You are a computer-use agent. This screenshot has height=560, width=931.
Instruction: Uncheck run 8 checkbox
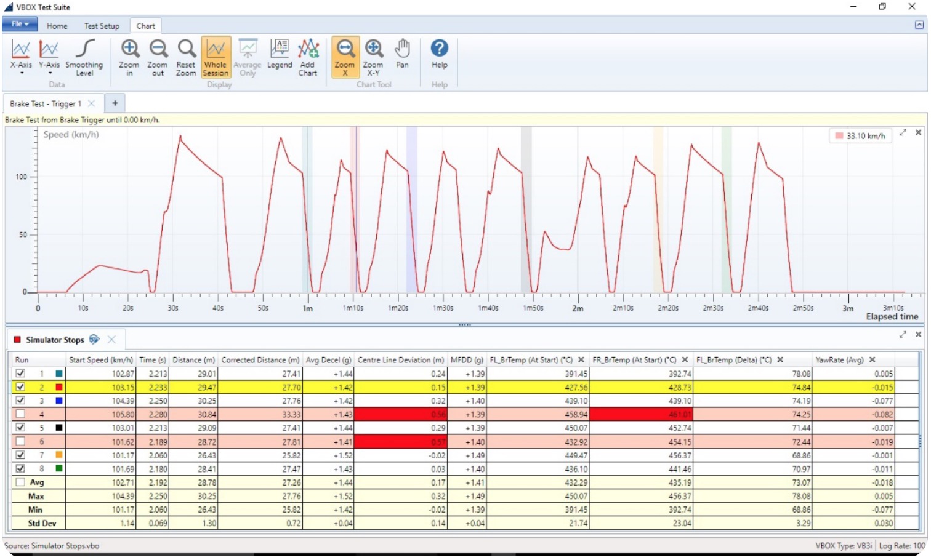point(20,468)
